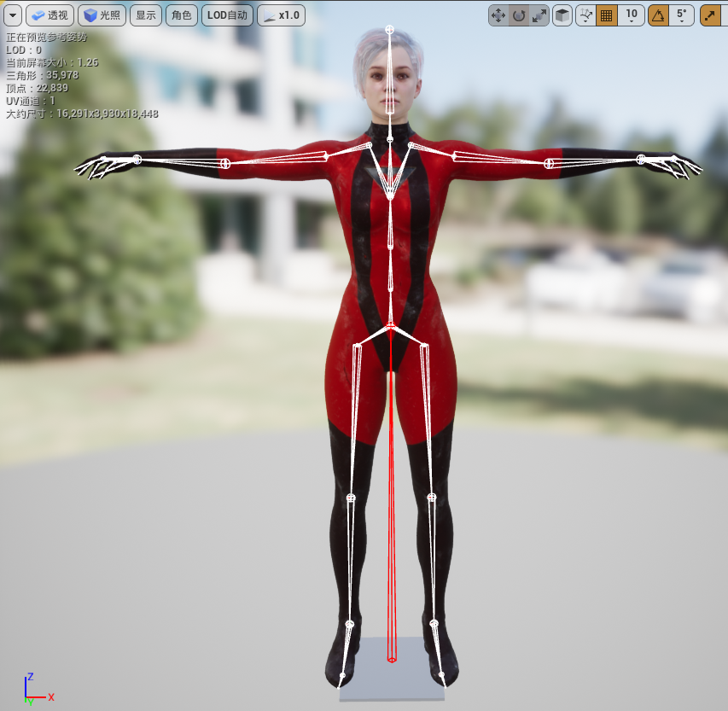The height and width of the screenshot is (711, 728).
Task: Open the surface snapping options
Action: coord(586,15)
